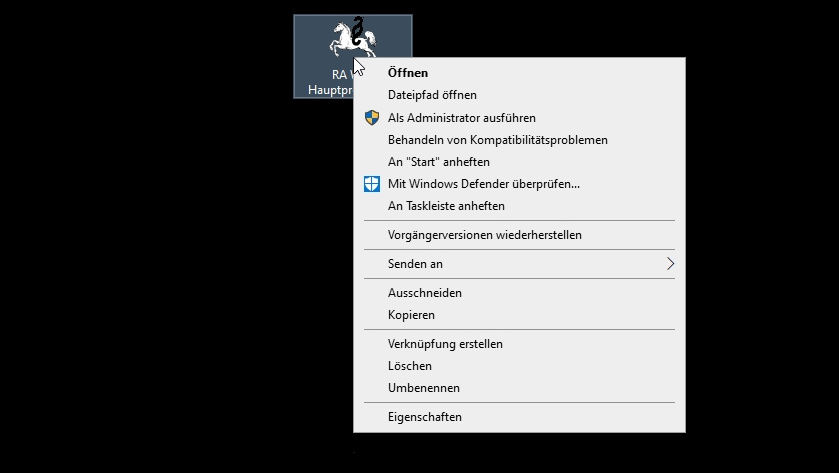Viewport: 839px width, 473px height.
Task: Select Kopieren in the context menu
Action: 411,315
